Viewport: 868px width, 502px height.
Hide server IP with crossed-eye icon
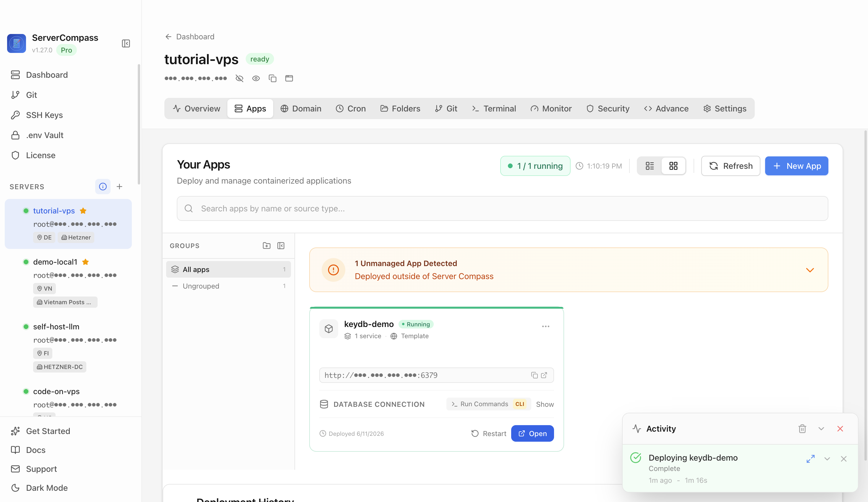click(239, 78)
